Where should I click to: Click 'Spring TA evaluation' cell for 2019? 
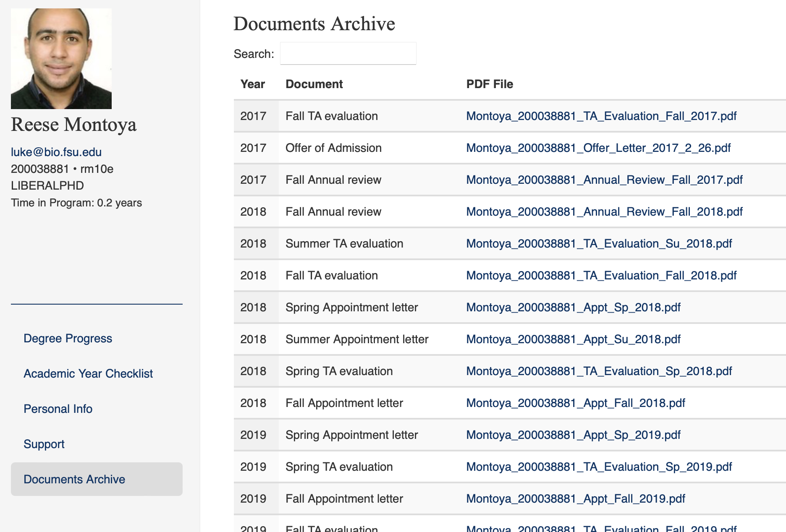(339, 467)
